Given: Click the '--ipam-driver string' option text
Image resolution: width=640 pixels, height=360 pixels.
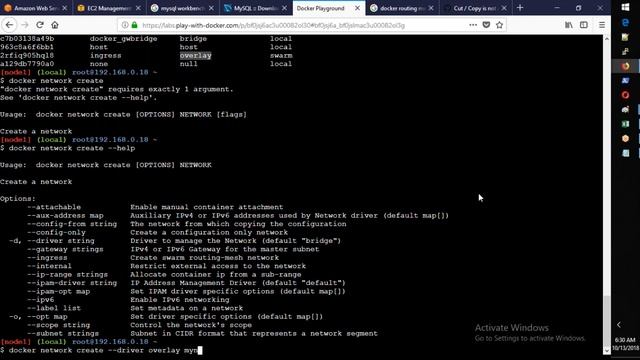Looking at the screenshot, I should pyautogui.click(x=72, y=283).
